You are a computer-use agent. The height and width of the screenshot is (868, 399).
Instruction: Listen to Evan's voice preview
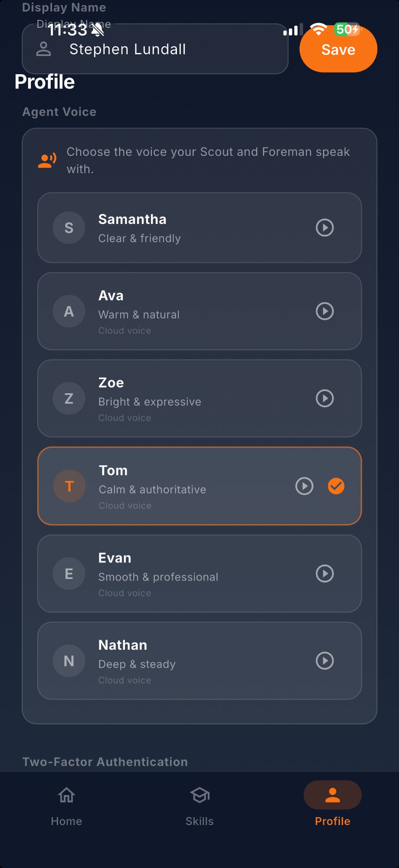324,574
